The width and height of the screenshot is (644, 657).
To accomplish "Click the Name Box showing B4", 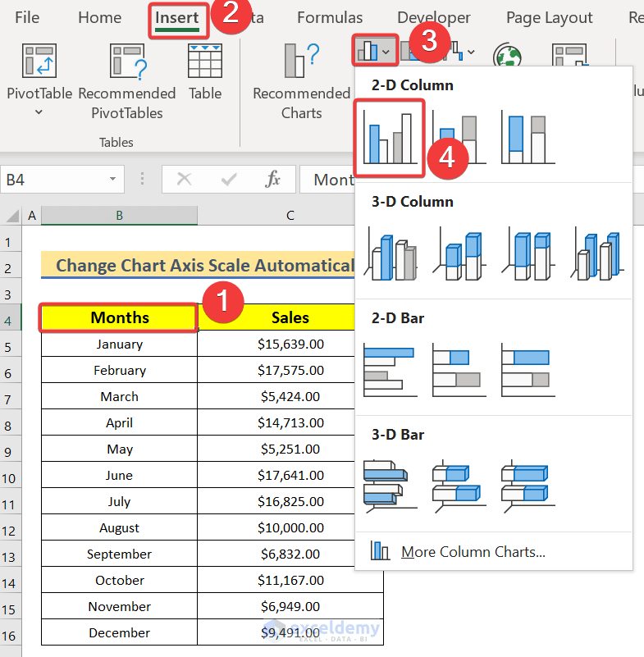I will pos(62,180).
